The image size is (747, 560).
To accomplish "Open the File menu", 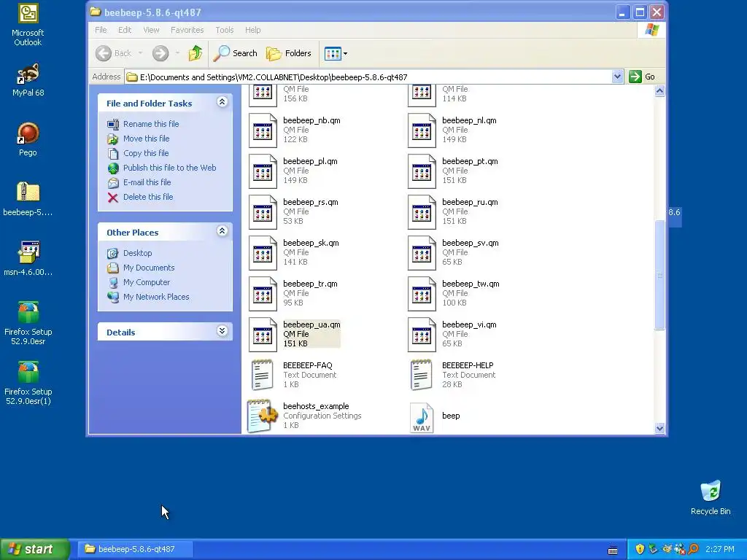I will [101, 30].
